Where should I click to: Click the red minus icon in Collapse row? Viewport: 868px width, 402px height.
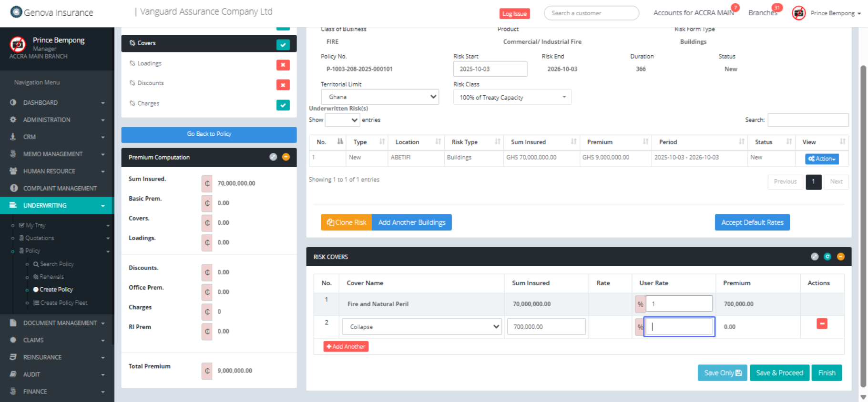click(822, 324)
